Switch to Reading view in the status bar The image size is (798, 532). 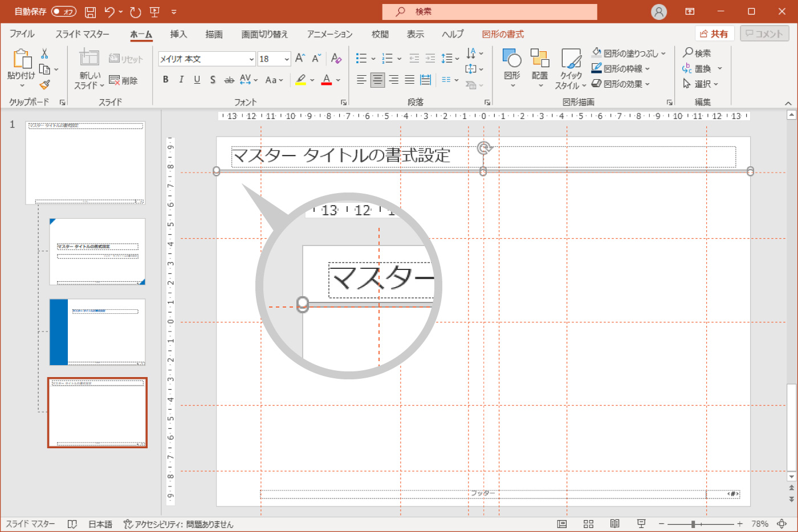[x=614, y=524]
